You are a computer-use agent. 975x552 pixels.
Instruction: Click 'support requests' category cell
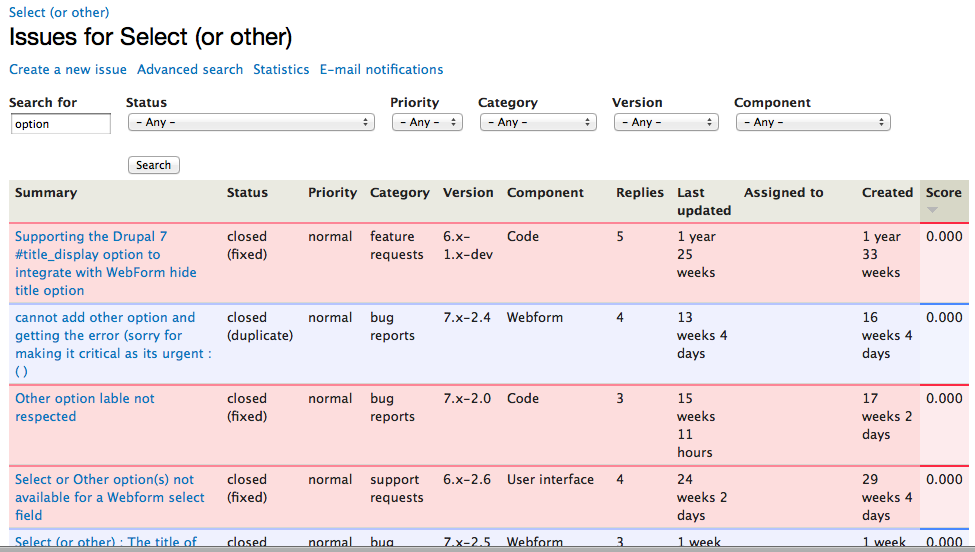pyautogui.click(x=397, y=488)
